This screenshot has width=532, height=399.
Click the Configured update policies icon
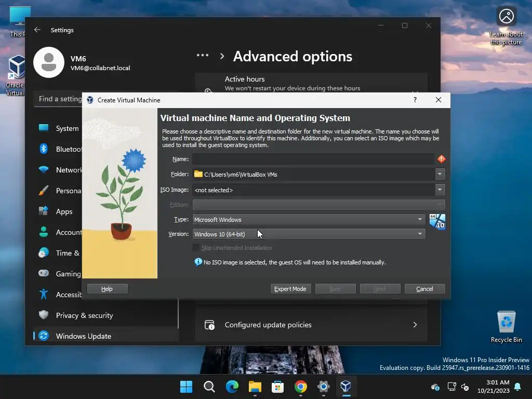coord(209,325)
